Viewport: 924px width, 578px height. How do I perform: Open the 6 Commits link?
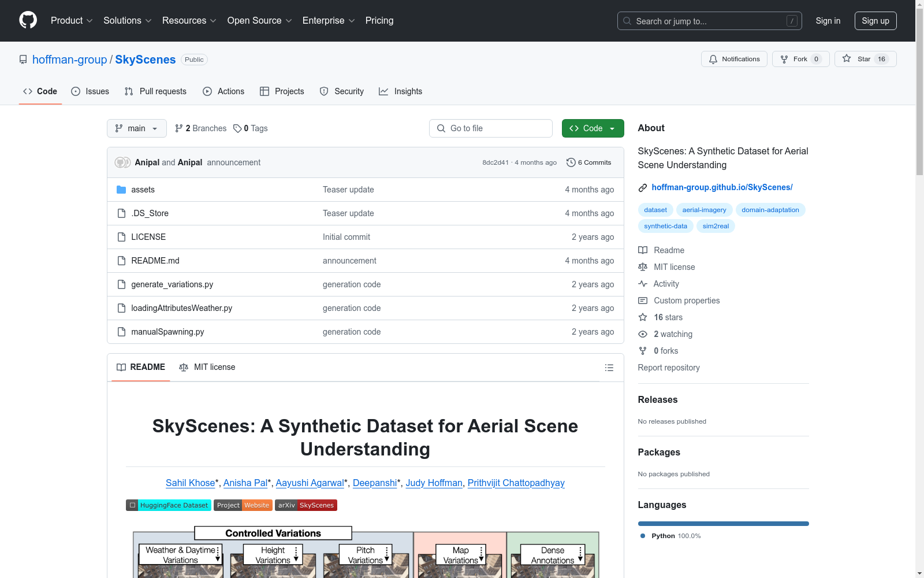coord(589,162)
